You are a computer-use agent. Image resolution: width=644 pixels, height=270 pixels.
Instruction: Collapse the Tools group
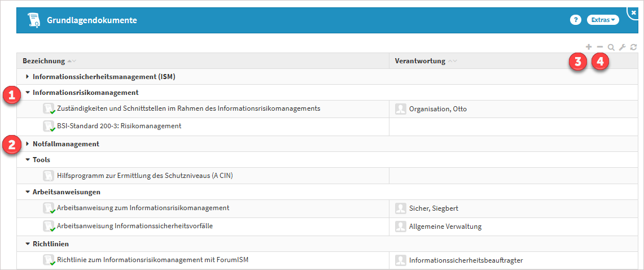(27, 160)
